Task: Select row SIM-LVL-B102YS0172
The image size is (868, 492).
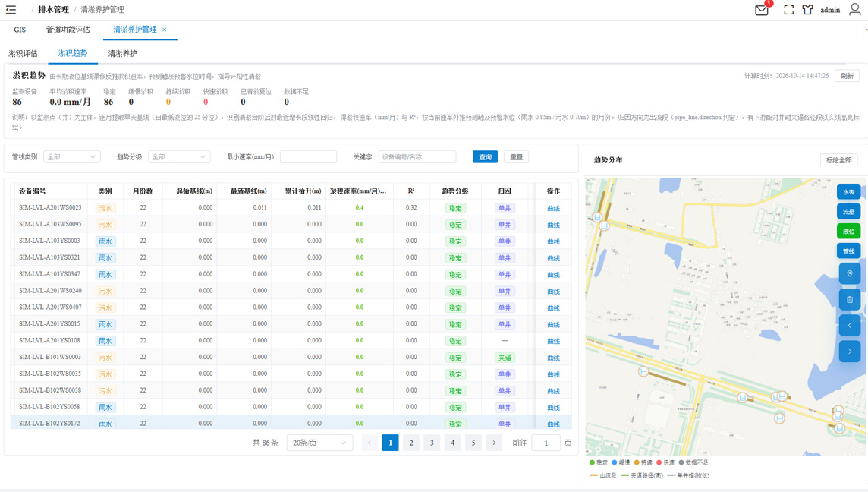Action: point(291,424)
